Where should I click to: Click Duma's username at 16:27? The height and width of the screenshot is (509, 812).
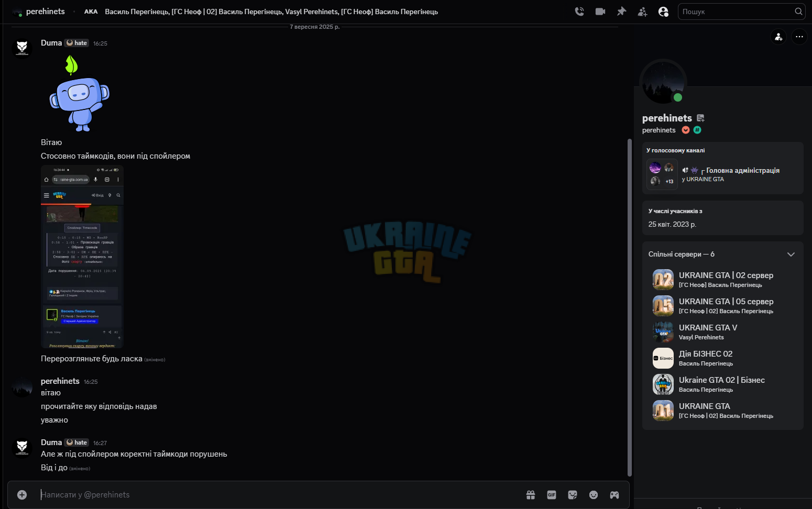click(51, 442)
